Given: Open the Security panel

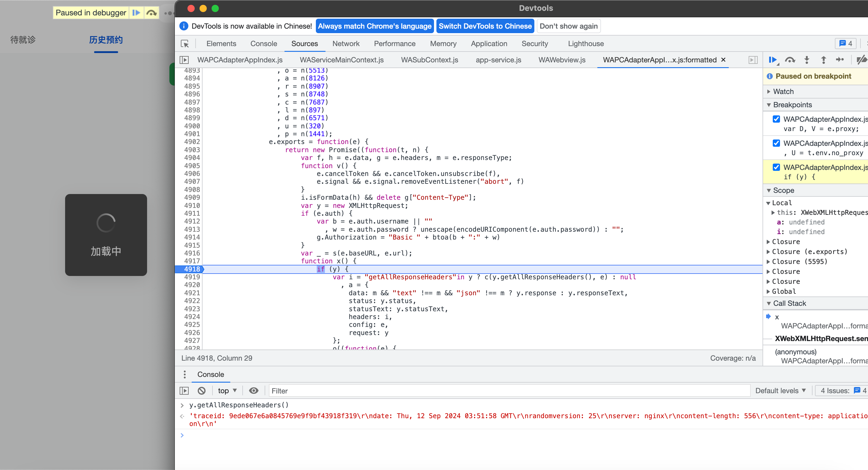Looking at the screenshot, I should click(535, 44).
